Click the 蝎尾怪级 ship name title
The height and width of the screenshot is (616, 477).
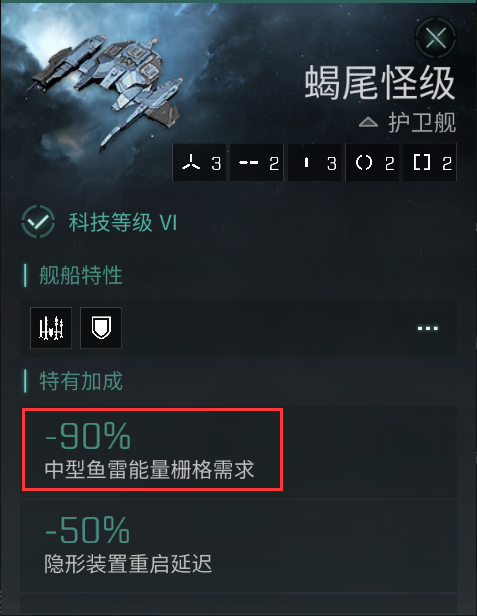[x=380, y=83]
